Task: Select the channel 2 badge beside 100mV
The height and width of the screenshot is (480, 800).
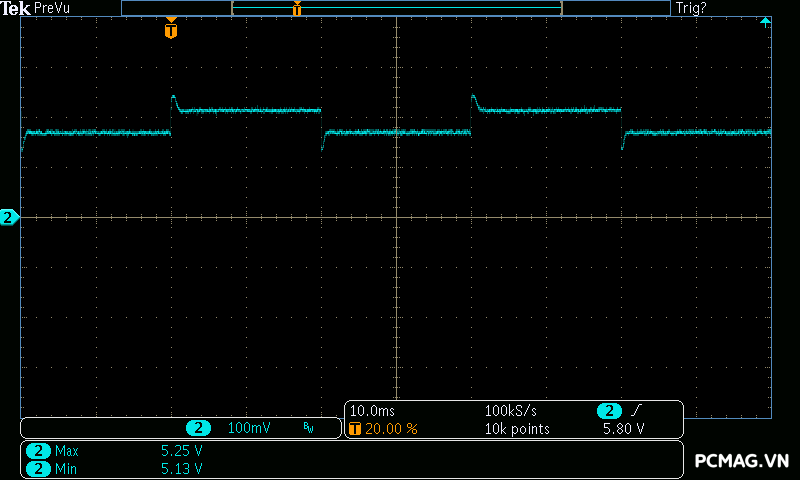Action: pos(198,428)
